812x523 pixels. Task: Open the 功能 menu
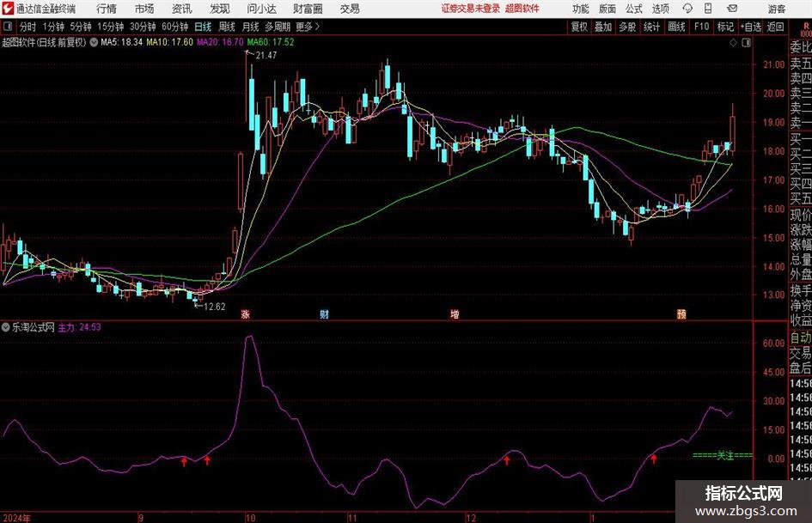[581, 9]
